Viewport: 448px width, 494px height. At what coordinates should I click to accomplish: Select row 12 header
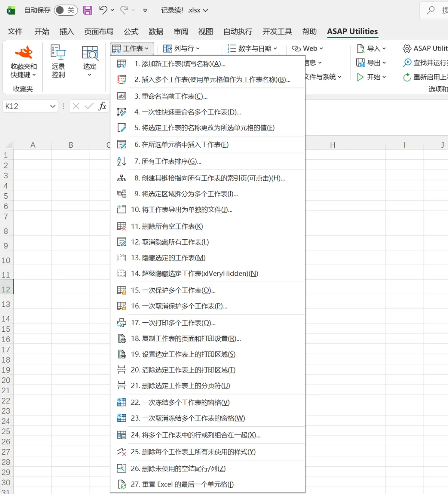pyautogui.click(x=6, y=290)
